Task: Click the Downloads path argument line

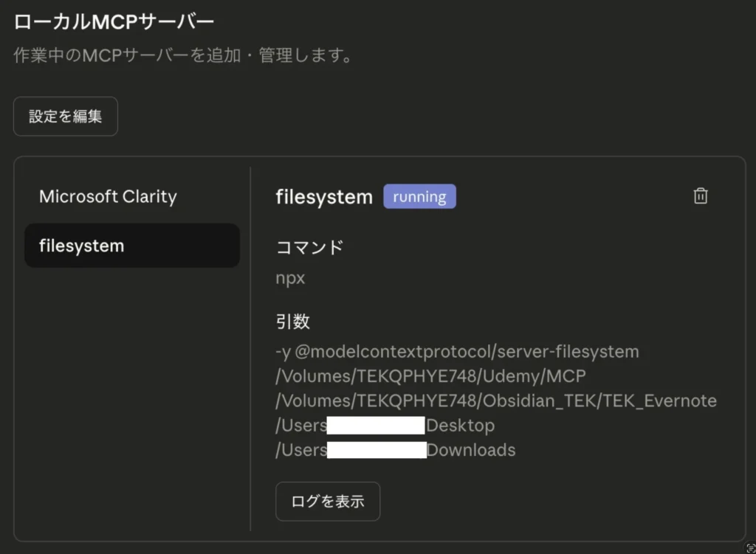Action: point(471,450)
